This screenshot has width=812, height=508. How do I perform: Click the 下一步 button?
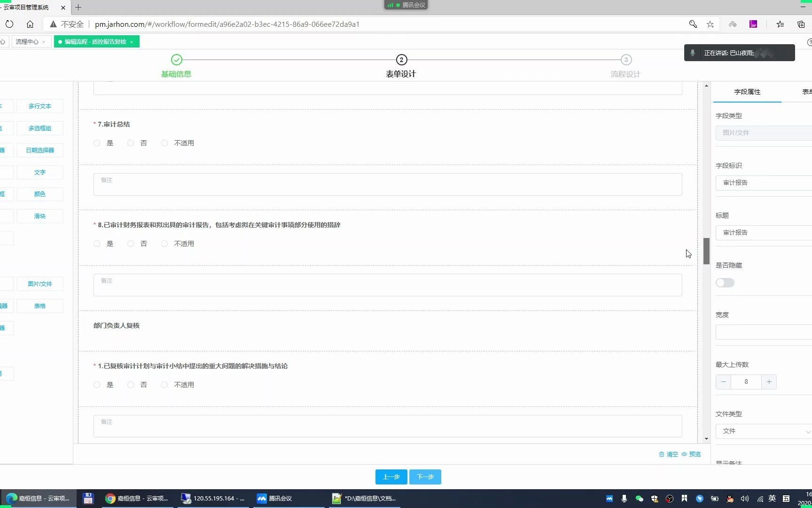pyautogui.click(x=425, y=477)
